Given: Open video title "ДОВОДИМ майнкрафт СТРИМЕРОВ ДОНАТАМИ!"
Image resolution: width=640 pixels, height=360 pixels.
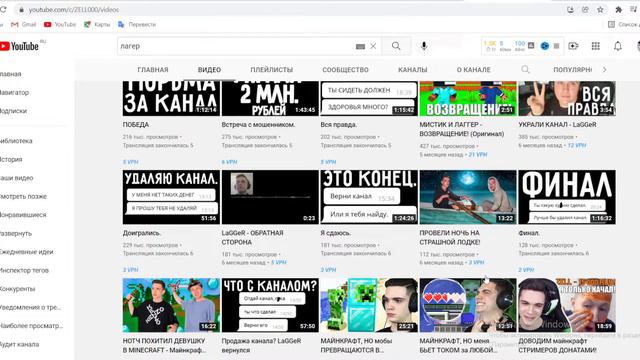Looking at the screenshot, I should [558, 345].
